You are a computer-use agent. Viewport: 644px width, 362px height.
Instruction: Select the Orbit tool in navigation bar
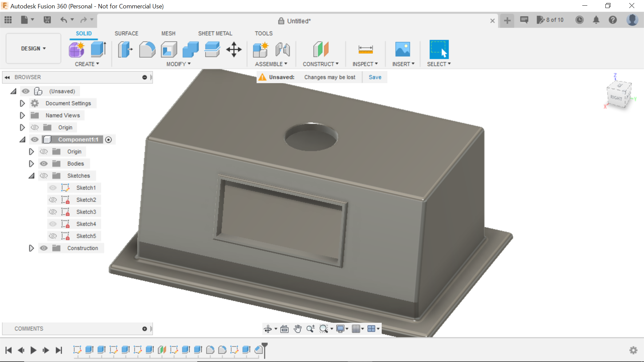[x=268, y=329]
